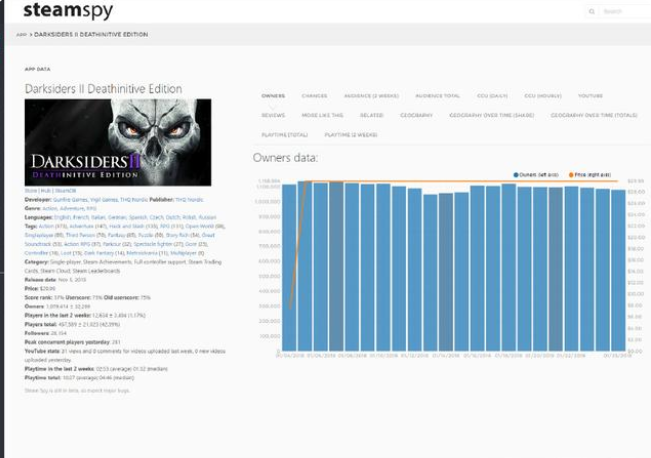This screenshot has height=458, width=651.
Task: Click the 'Darksiders II Deathinitive Edition' title text
Action: [x=103, y=89]
